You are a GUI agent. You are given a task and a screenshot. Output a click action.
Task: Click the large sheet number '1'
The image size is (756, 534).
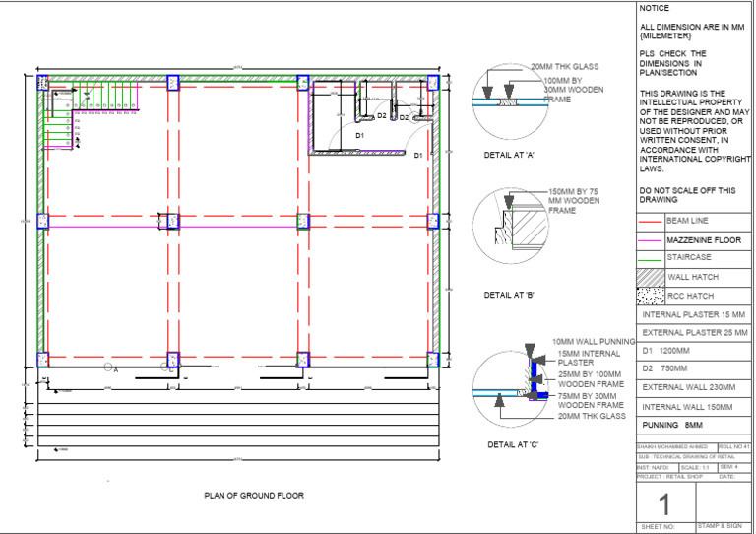point(664,504)
